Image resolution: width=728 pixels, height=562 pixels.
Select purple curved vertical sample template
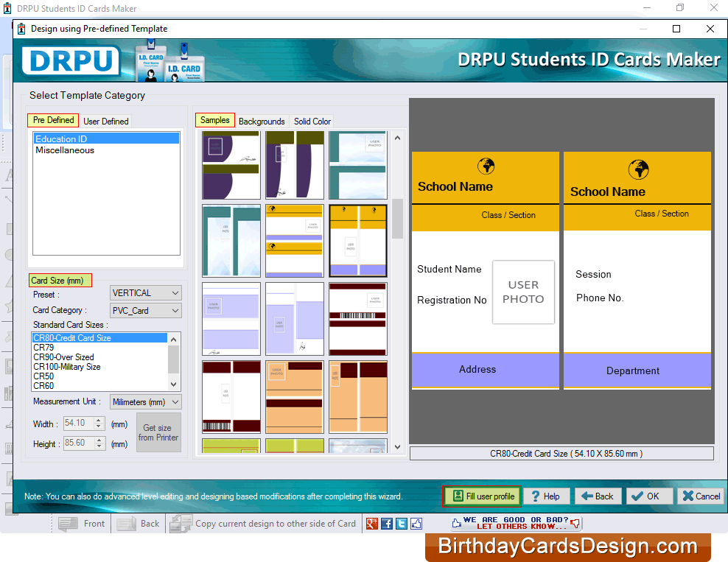click(295, 165)
